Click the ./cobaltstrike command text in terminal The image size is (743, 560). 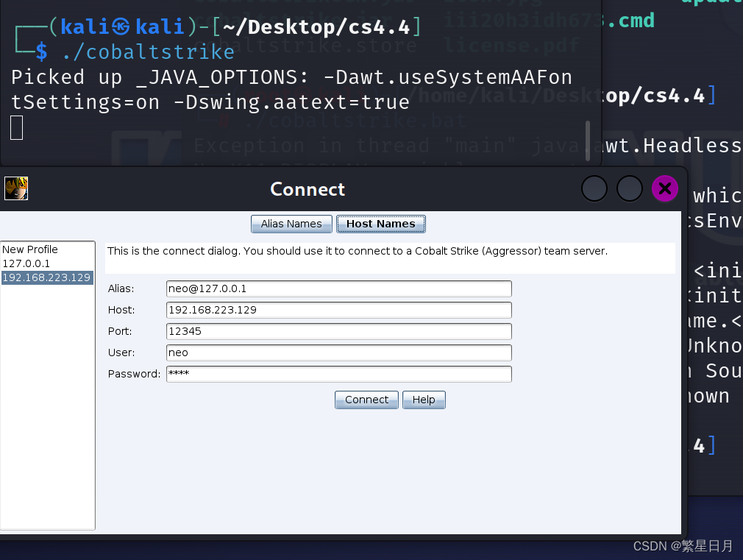pos(149,52)
